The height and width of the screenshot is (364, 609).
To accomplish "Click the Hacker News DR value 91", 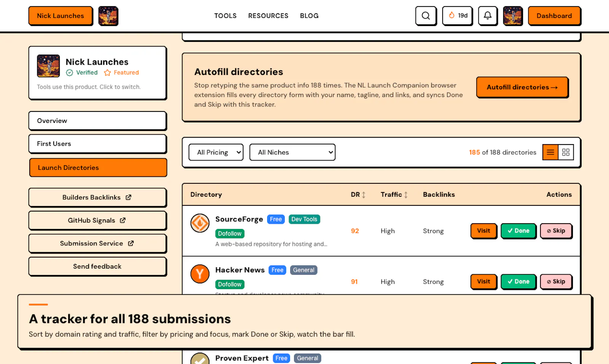I will (x=354, y=281).
